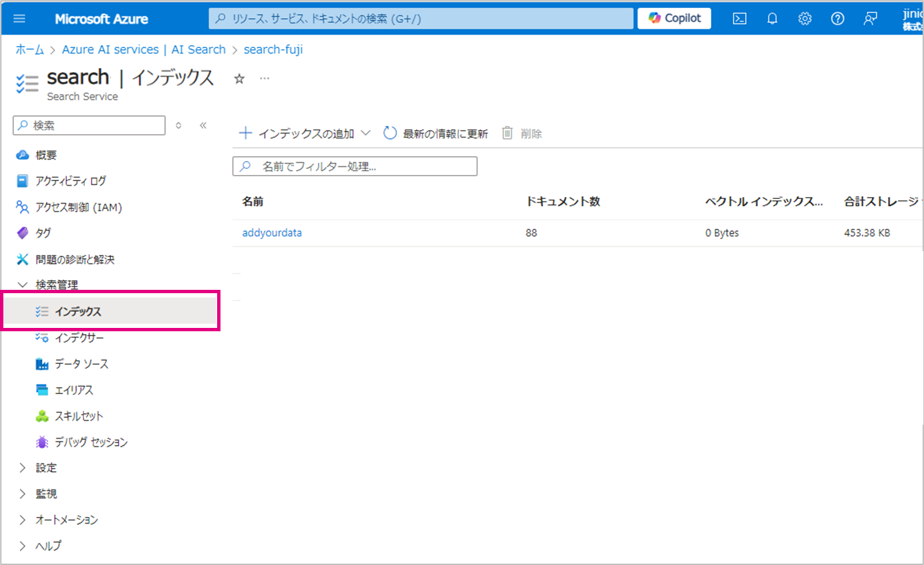Select スキルセット in the sidebar
This screenshot has height=565, width=924.
coord(69,416)
